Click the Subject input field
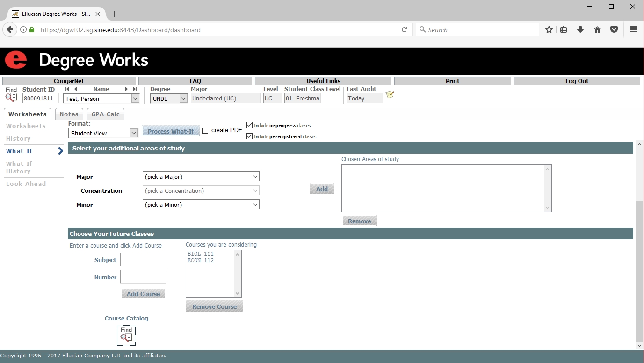 [x=143, y=260]
